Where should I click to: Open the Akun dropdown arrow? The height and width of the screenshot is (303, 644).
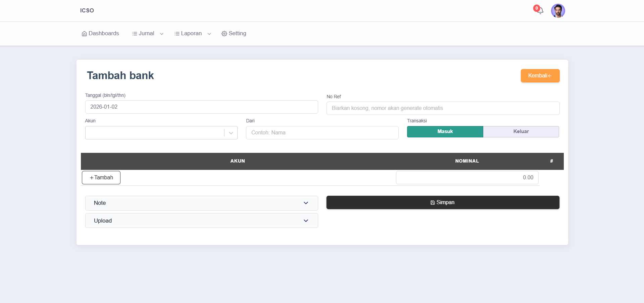[231, 133]
